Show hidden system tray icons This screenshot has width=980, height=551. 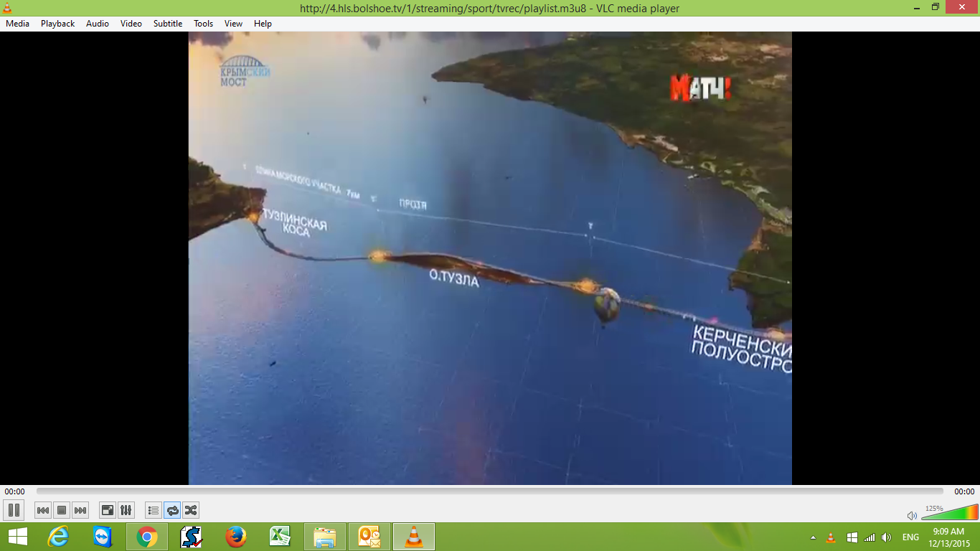813,537
